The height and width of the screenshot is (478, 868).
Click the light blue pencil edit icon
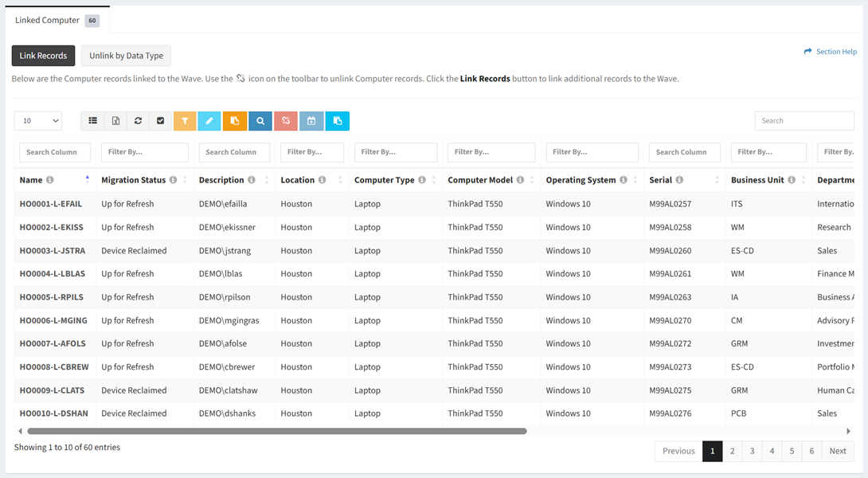[x=209, y=121]
